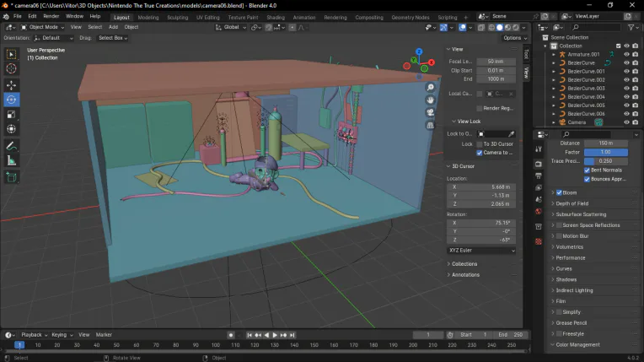
Task: Switch to the Sculpting workspace tab
Action: (177, 17)
